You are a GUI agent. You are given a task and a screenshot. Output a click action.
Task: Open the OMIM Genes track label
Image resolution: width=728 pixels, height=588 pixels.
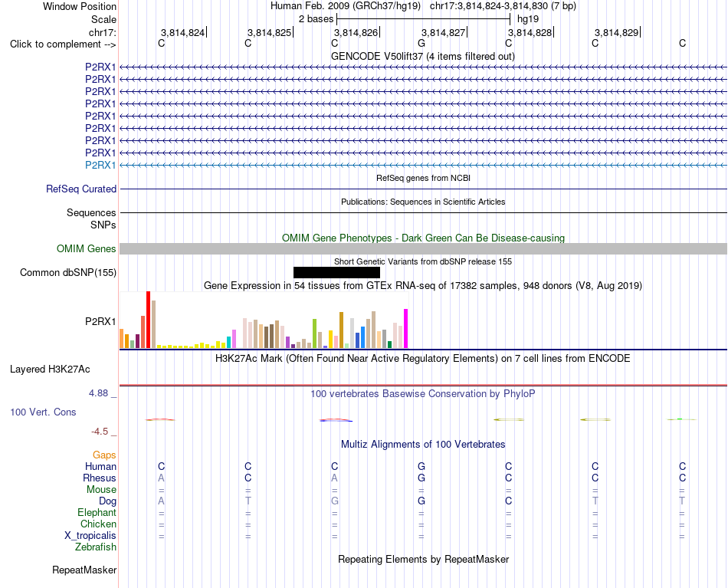tap(87, 249)
